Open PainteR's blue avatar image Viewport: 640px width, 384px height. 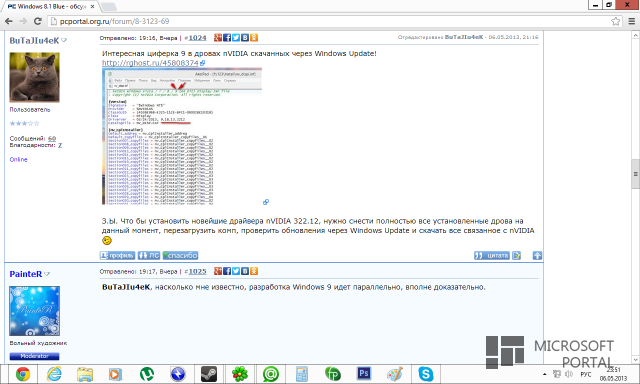click(34, 311)
